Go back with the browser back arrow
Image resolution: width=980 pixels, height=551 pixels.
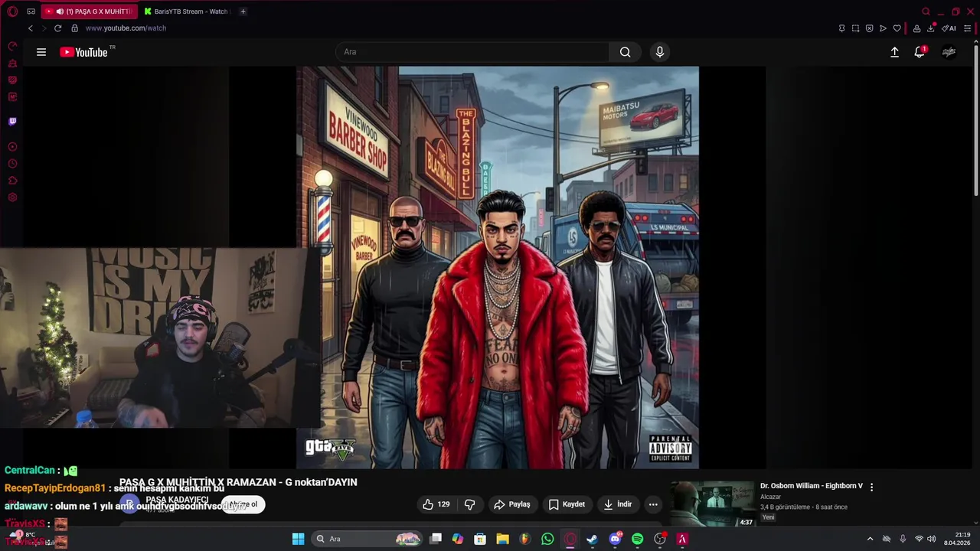[31, 28]
